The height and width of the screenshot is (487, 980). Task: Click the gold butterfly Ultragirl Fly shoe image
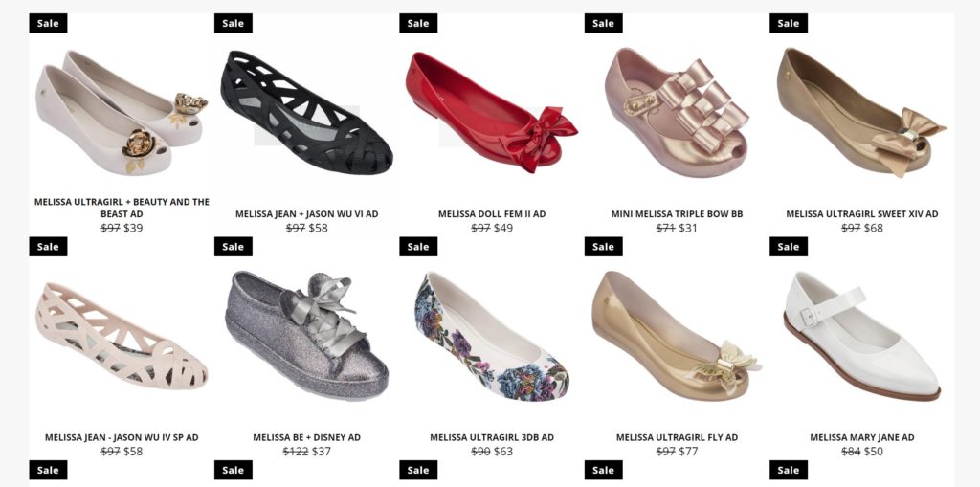point(677,335)
